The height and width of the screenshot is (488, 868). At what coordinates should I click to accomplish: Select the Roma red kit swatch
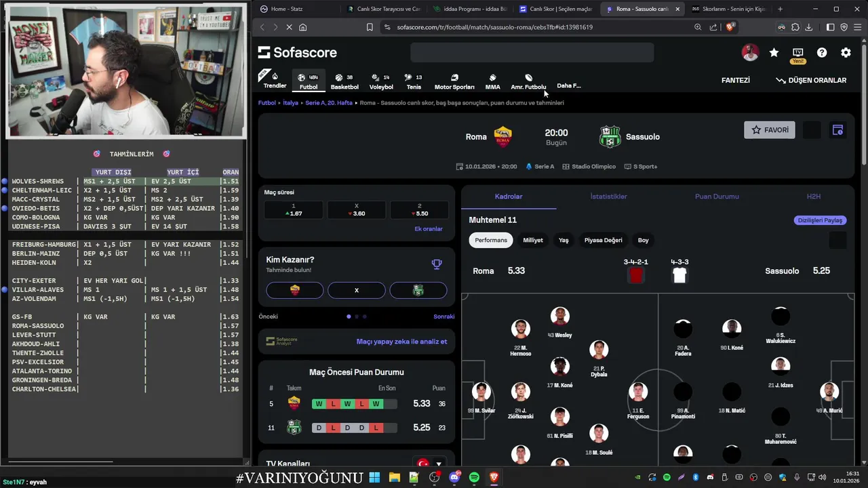(636, 275)
